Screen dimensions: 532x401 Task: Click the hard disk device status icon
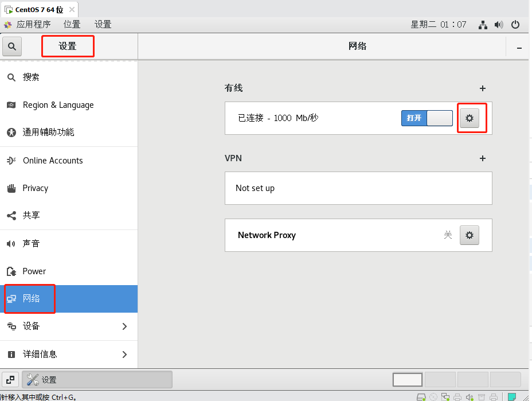421,397
